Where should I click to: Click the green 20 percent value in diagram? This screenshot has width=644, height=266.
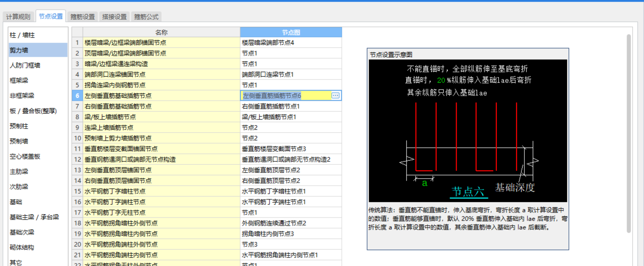click(x=441, y=80)
